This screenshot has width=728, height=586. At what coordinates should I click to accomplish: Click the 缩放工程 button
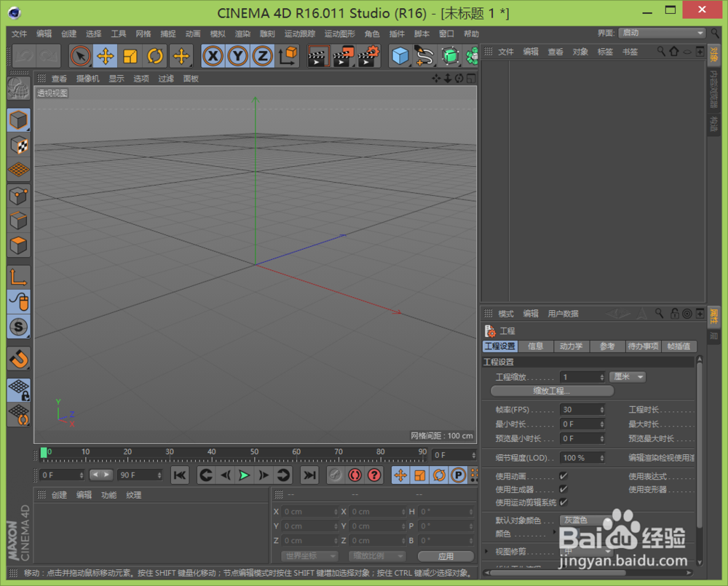552,391
